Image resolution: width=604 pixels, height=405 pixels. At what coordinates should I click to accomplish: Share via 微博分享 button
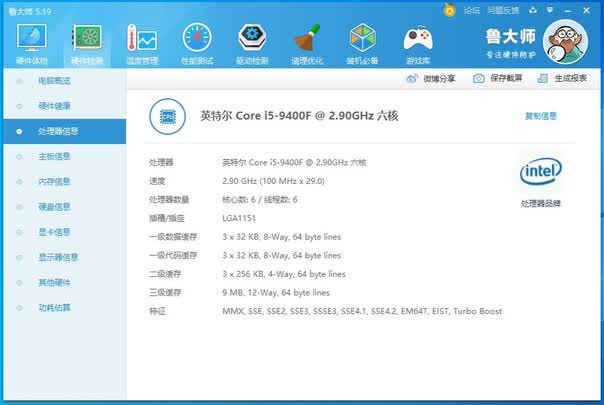[431, 78]
